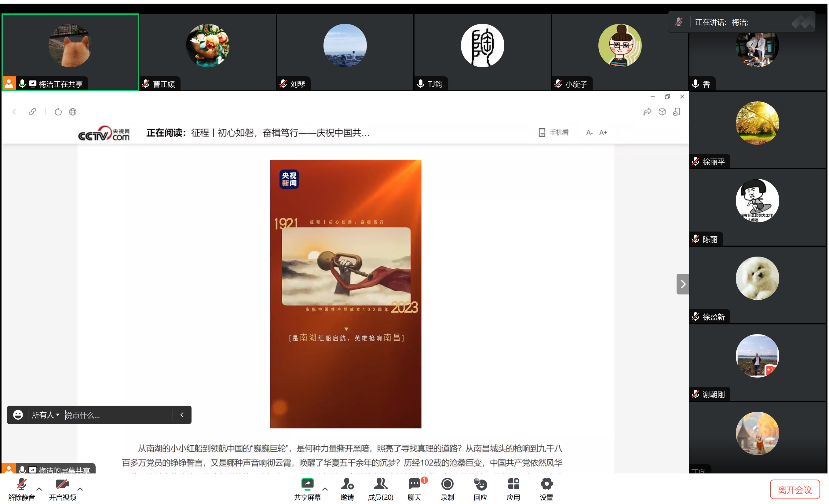Click muted mic icon beside 陈丽
Viewport: 829px width, 504px height.
click(x=696, y=239)
